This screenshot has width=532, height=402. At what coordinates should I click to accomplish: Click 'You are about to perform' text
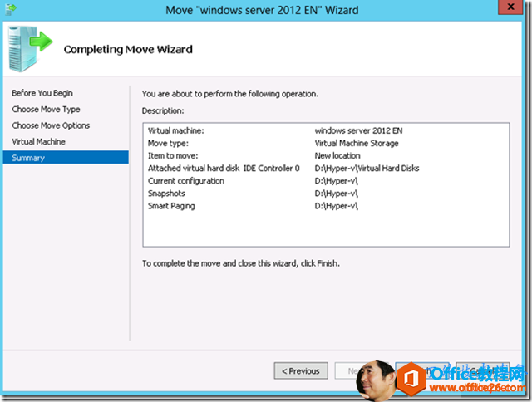pos(230,94)
